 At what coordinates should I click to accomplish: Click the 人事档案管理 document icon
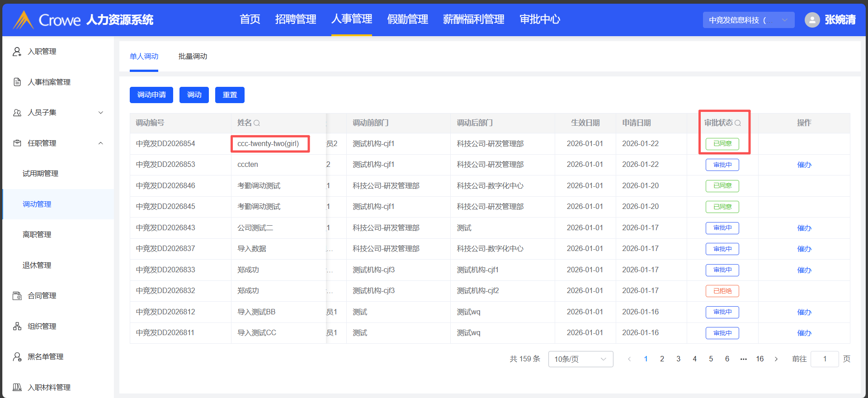click(17, 82)
